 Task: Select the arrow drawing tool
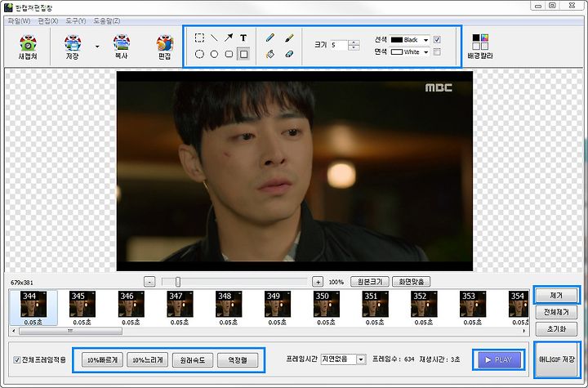click(x=229, y=38)
